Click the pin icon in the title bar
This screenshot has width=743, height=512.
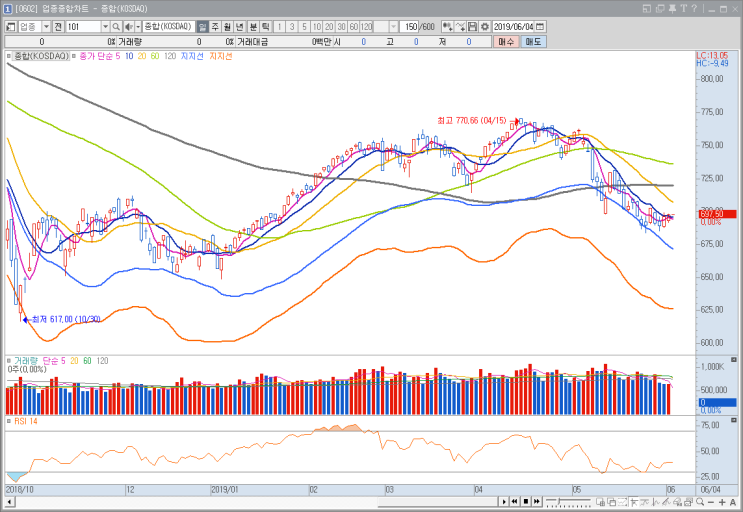pos(672,9)
